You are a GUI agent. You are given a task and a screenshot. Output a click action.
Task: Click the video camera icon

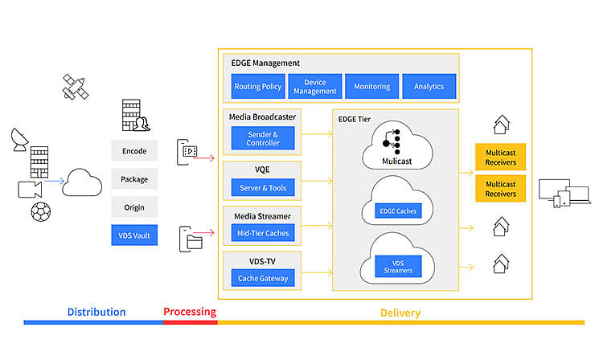[30, 189]
